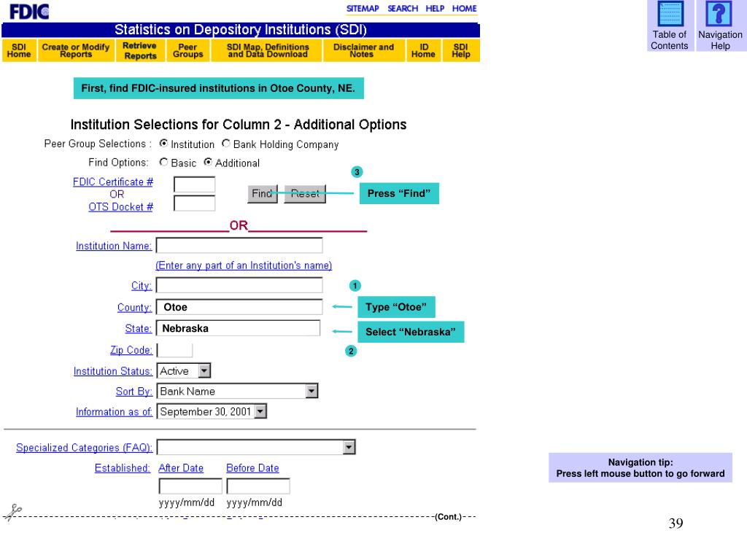Image resolution: width=747 pixels, height=560 pixels.
Task: Click the FDIC logo
Action: 29,12
